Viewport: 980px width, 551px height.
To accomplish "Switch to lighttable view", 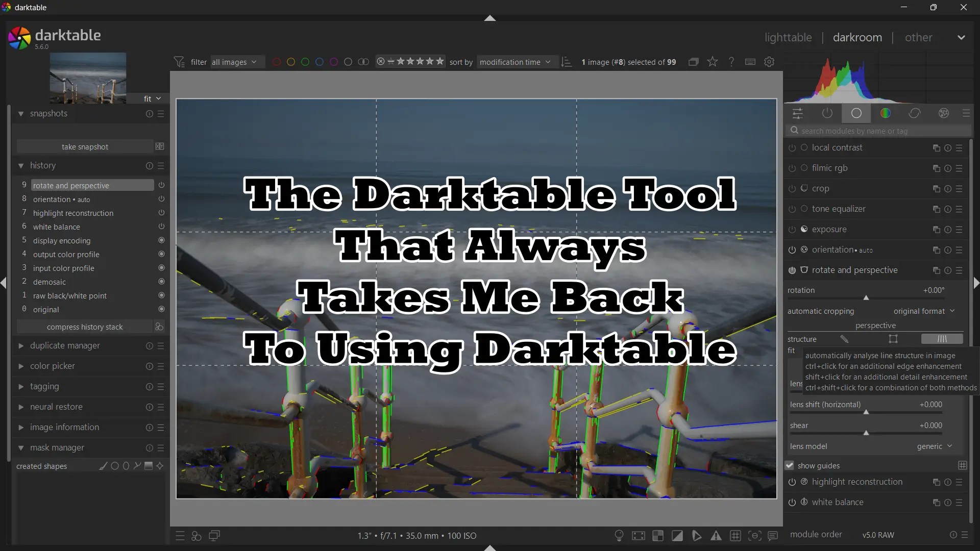I will (x=788, y=38).
